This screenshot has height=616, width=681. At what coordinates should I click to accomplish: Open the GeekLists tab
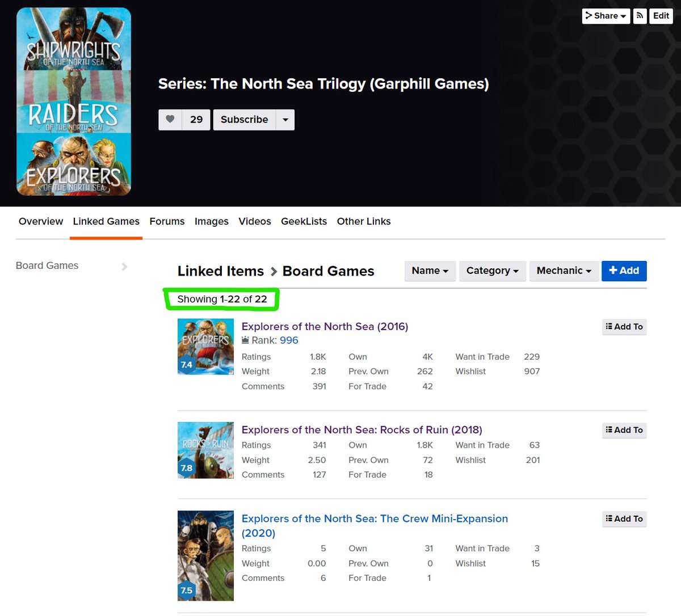[304, 221]
